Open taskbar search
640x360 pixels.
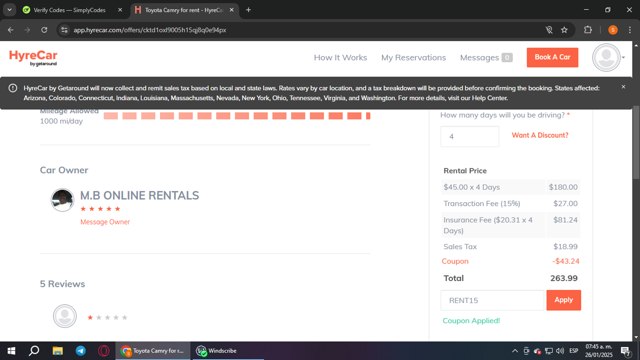tap(34, 351)
